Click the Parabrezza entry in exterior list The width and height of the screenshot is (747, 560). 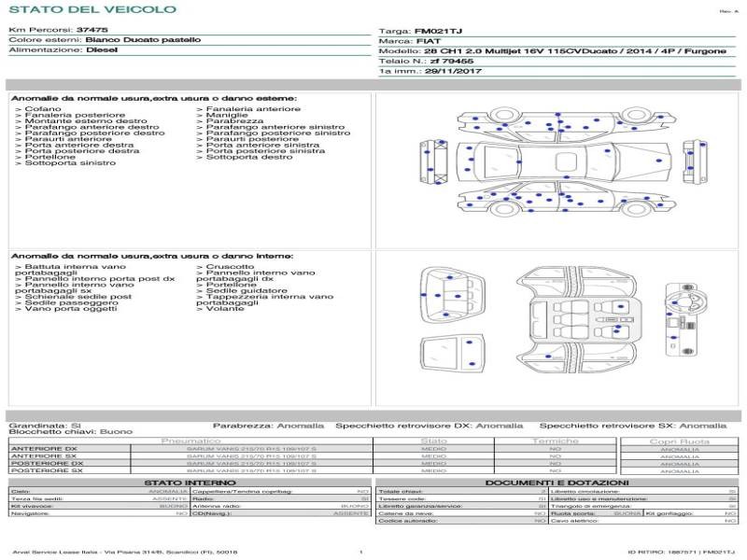(230, 121)
